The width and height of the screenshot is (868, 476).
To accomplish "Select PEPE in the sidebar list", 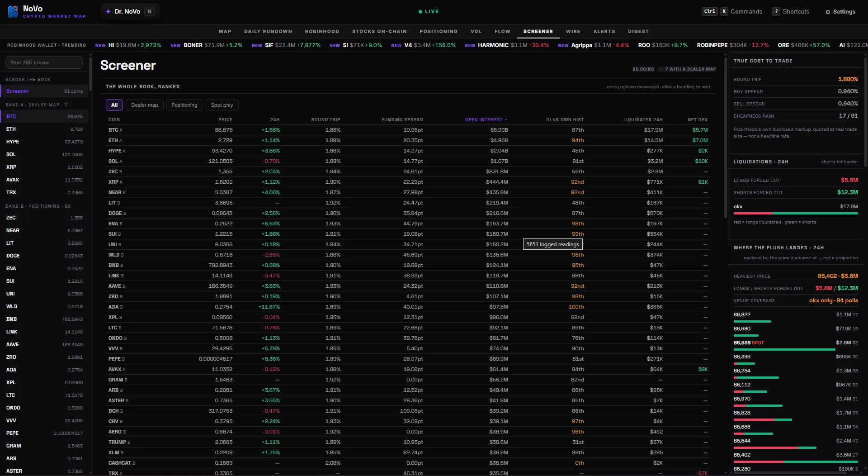I will tap(44, 433).
